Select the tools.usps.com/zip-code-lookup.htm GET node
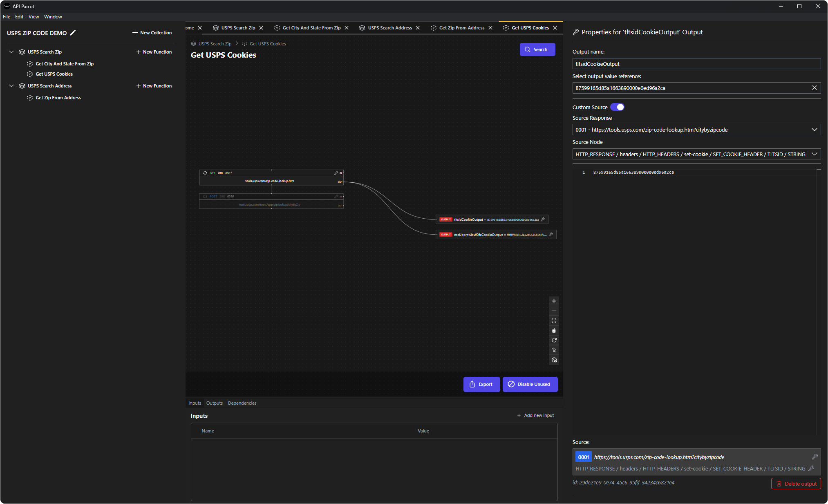Screen dimensions: 828x504 click(x=271, y=177)
